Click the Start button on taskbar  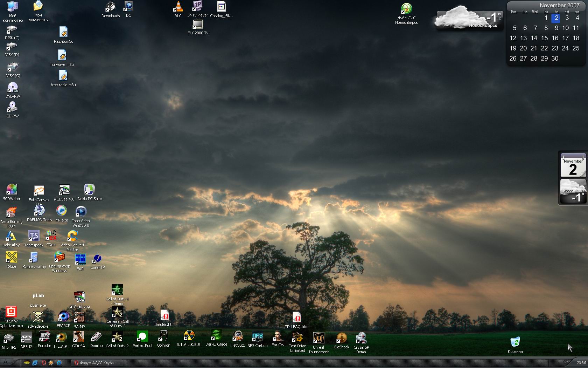click(x=6, y=363)
